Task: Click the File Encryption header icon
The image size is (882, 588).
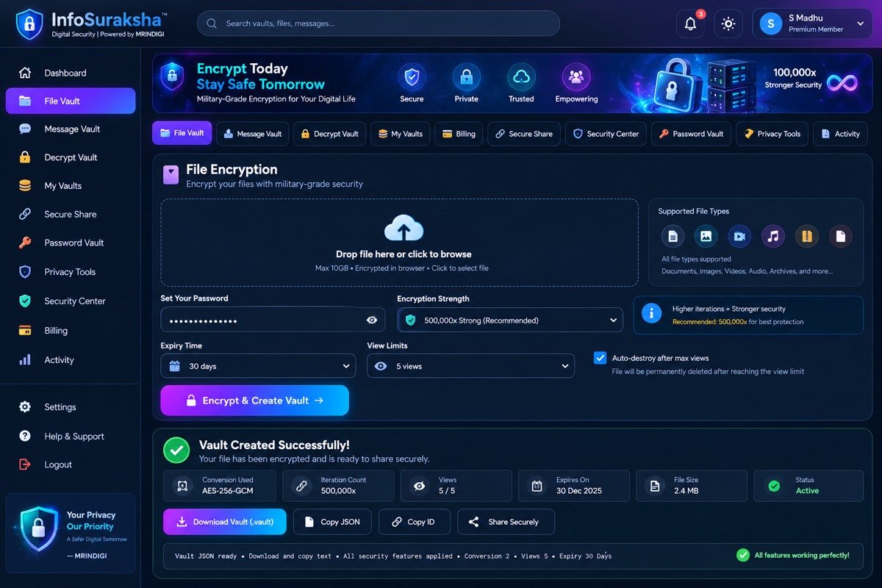Action: 171,175
